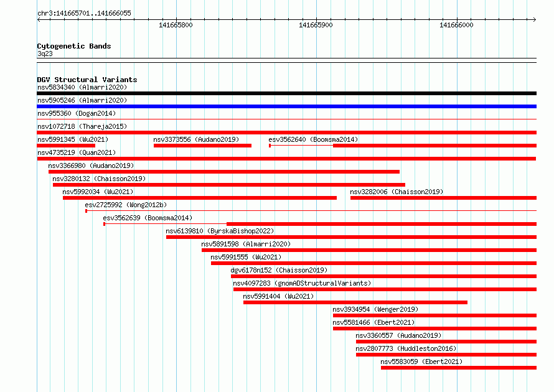Select nsv4735219 (Quan2021) label
Screen dimensions: 554x392
77,152
